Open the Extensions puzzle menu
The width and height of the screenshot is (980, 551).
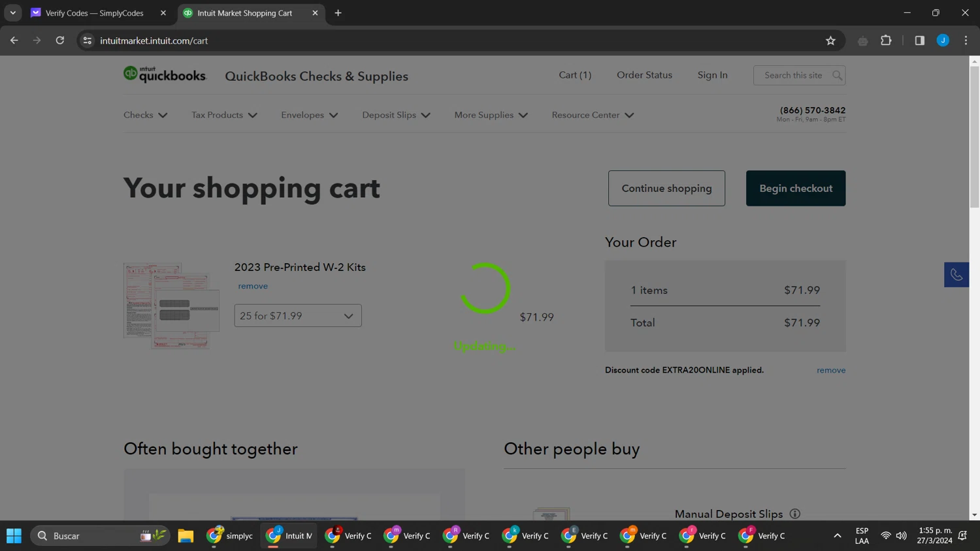[x=886, y=40]
